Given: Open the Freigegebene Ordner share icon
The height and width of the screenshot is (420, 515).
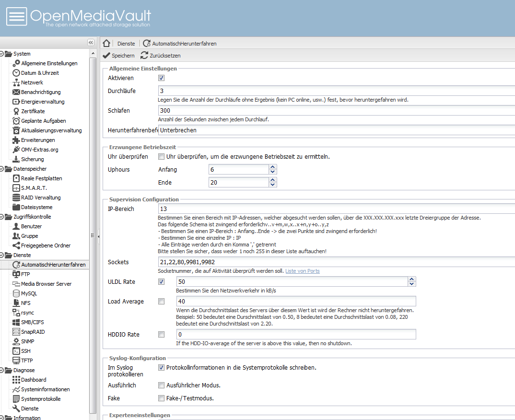Looking at the screenshot, I should (x=16, y=245).
